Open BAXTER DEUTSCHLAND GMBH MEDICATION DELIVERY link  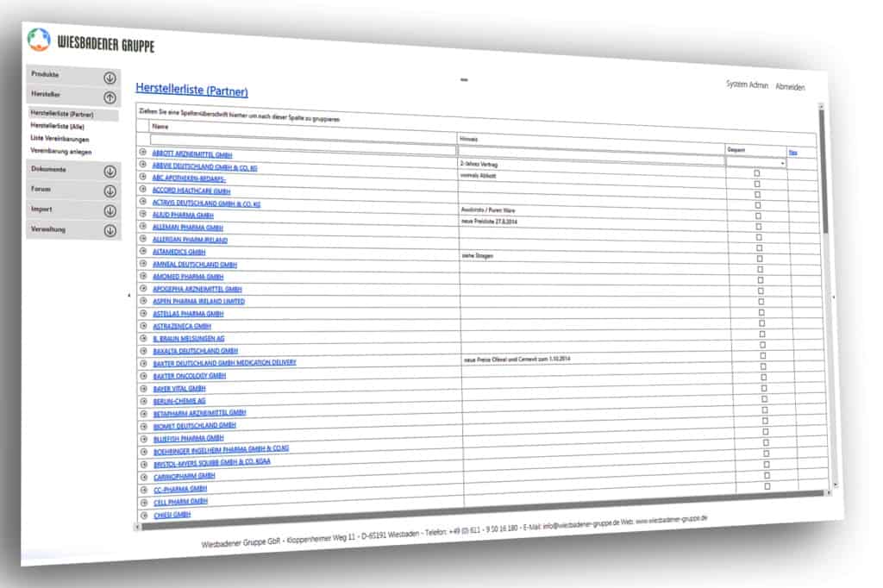tap(225, 363)
